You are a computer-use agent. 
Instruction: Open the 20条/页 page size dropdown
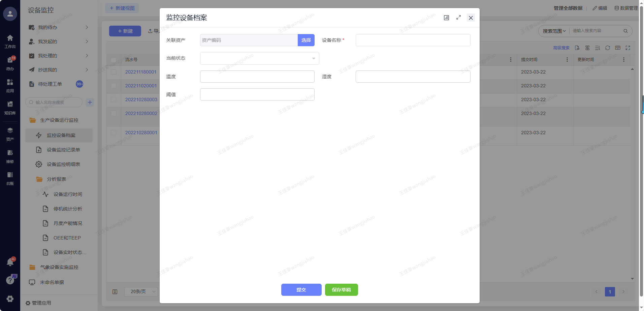[141, 291]
